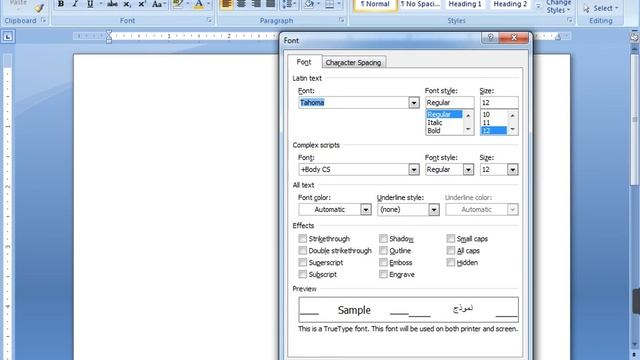This screenshot has height=360, width=640.
Task: Select the Format Painter brush
Action: pos(39,7)
